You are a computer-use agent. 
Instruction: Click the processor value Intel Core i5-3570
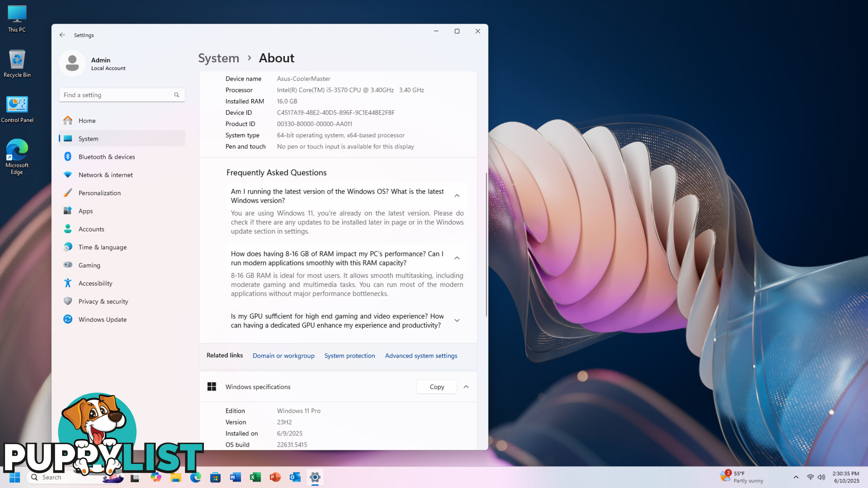click(350, 90)
